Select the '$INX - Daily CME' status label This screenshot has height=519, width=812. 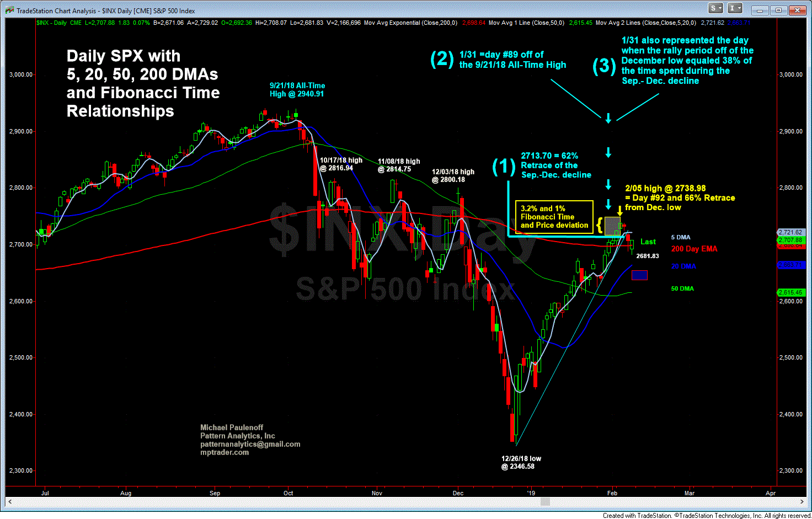coord(59,23)
